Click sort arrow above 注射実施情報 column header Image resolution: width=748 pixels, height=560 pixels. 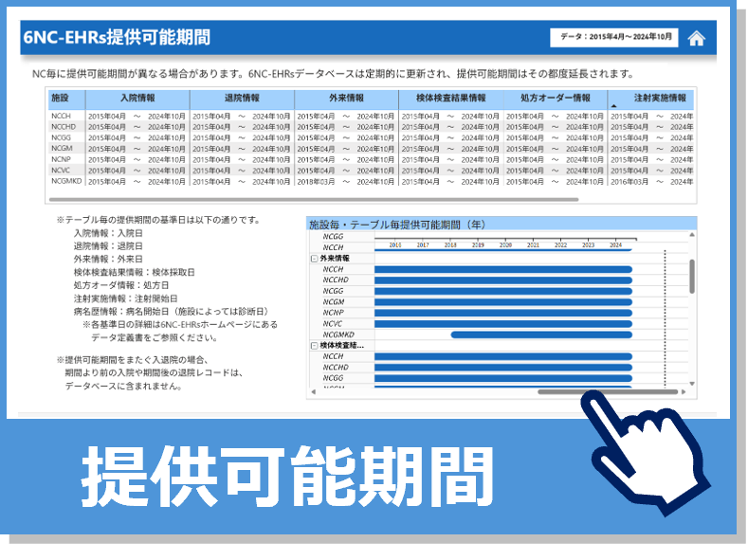(x=613, y=105)
